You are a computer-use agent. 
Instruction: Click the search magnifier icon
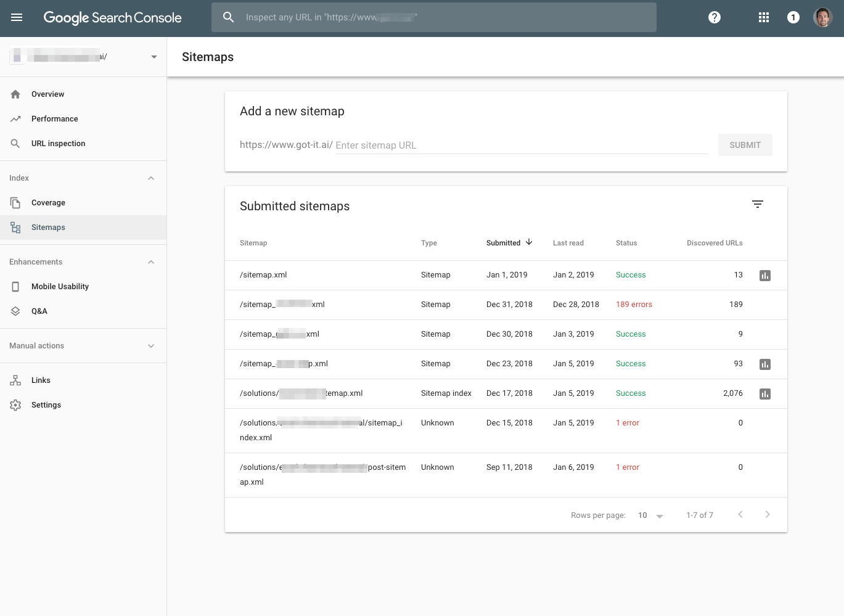click(228, 17)
